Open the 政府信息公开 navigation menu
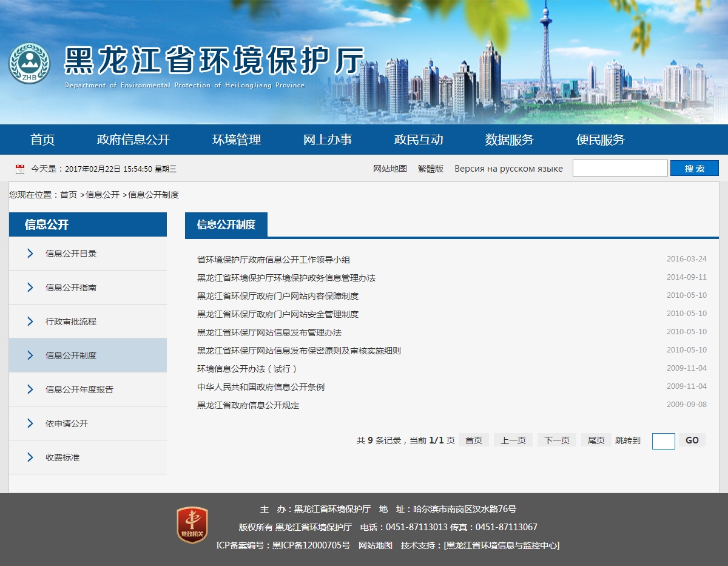728x566 pixels. pyautogui.click(x=133, y=140)
